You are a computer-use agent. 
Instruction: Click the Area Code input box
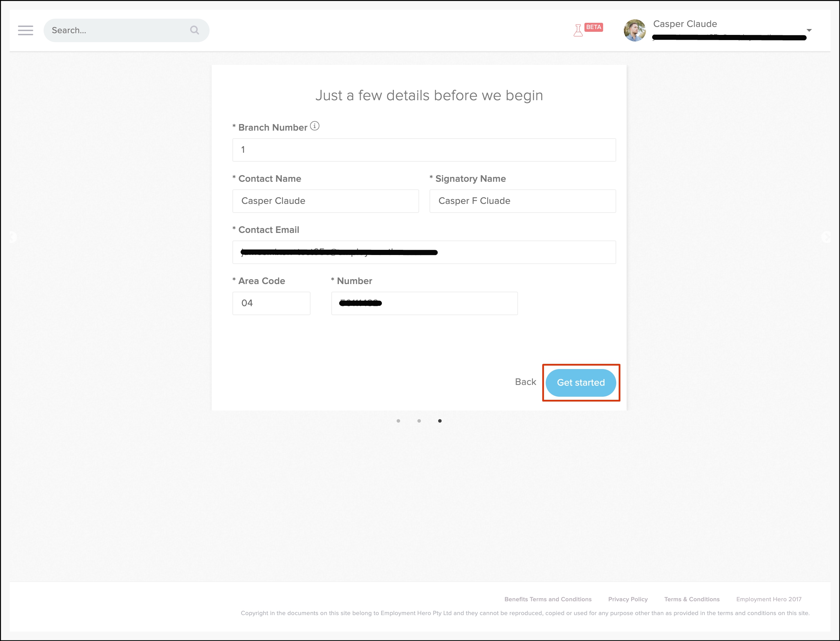point(271,303)
